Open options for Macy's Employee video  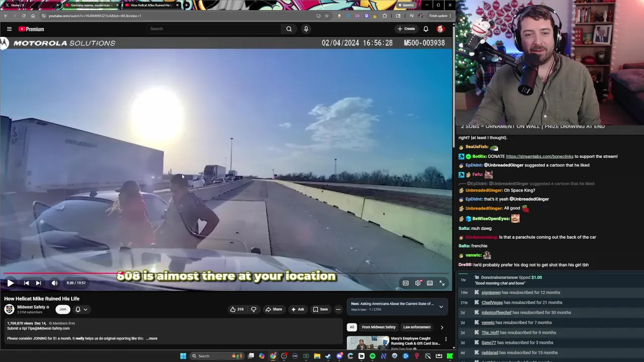tap(446, 339)
